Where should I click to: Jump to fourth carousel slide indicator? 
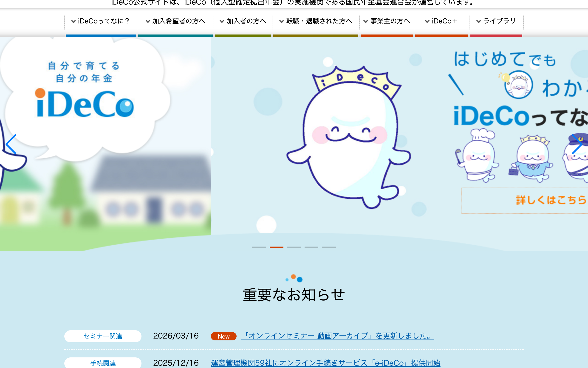[x=311, y=247]
